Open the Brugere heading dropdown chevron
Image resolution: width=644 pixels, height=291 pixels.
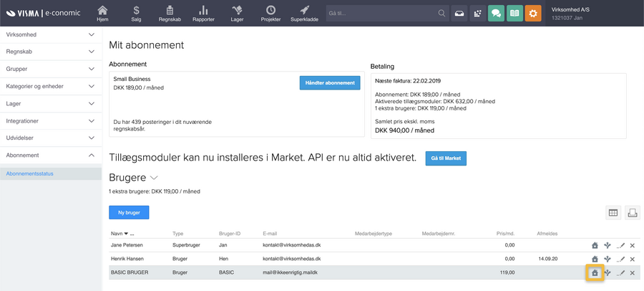[154, 178]
